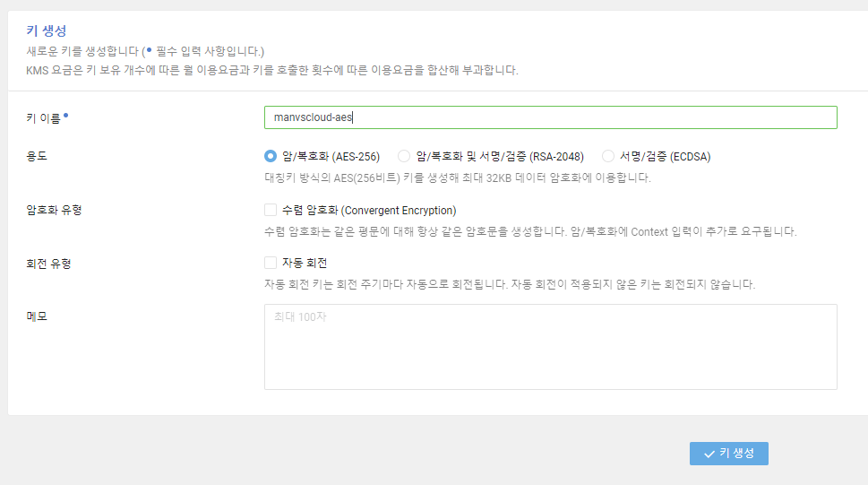
Task: Click the 키 생성 page heading
Action: pos(47,30)
